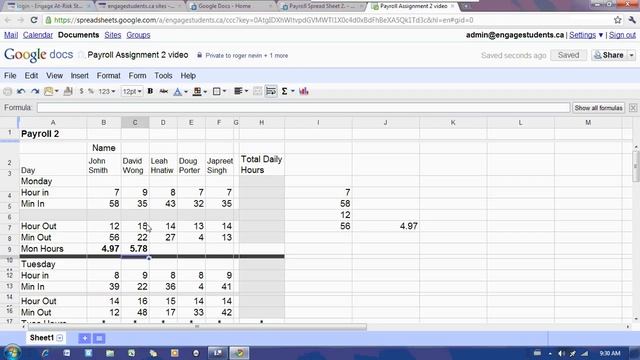Open the paste options dropdown arrow

point(57,91)
